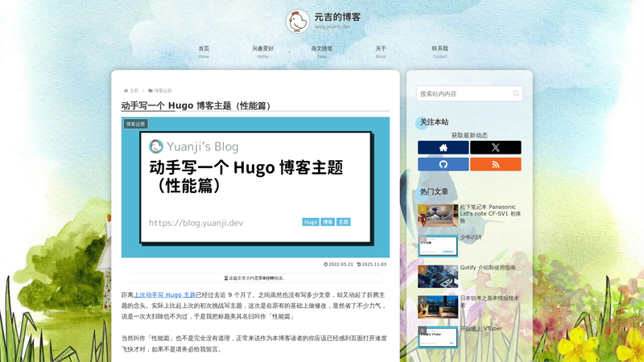Click thumbnail for 日本软考 post
Image resolution: width=644 pixels, height=362 pixels.
click(x=438, y=307)
